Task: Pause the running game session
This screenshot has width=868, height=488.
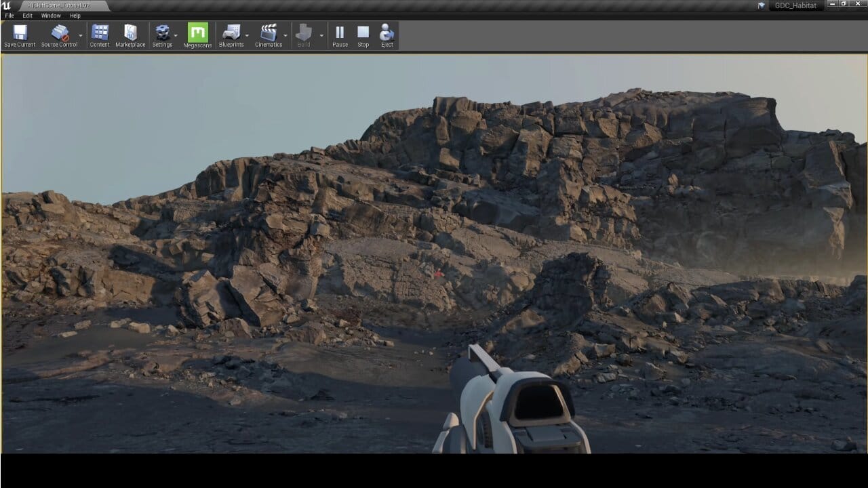Action: click(x=339, y=33)
